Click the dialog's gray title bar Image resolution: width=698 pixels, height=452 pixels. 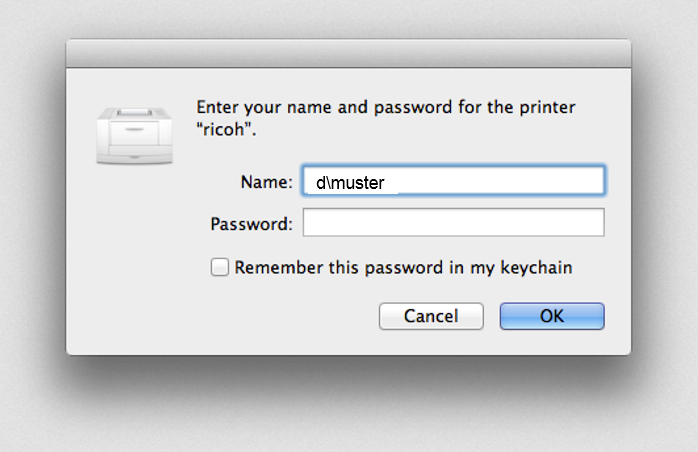pos(349,53)
